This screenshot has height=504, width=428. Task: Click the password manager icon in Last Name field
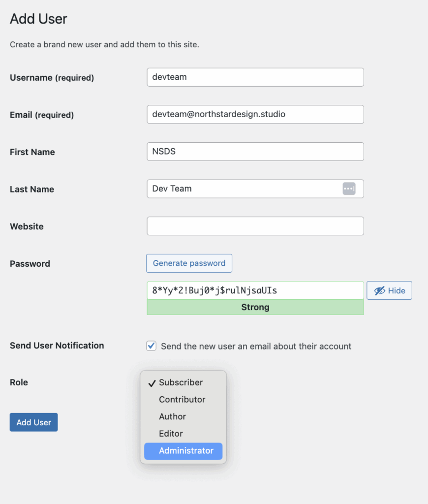pyautogui.click(x=349, y=189)
